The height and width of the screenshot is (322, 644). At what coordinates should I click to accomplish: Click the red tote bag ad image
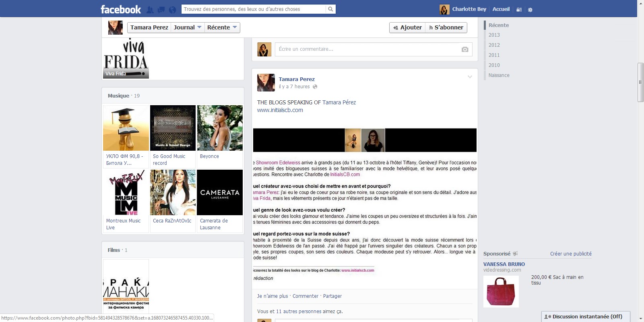pyautogui.click(x=501, y=291)
